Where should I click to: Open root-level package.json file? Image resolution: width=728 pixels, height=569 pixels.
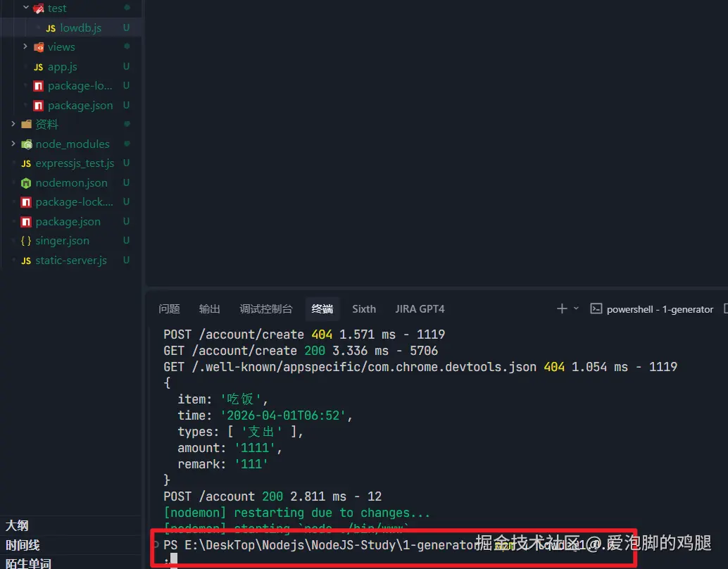point(68,222)
